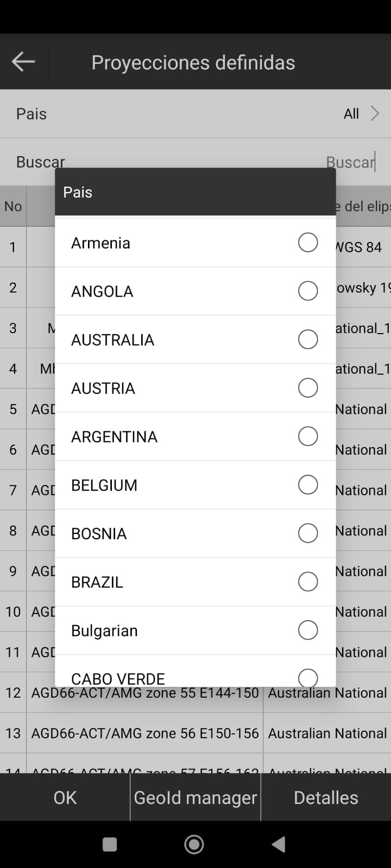
Task: Tap the OK button
Action: pyautogui.click(x=65, y=797)
